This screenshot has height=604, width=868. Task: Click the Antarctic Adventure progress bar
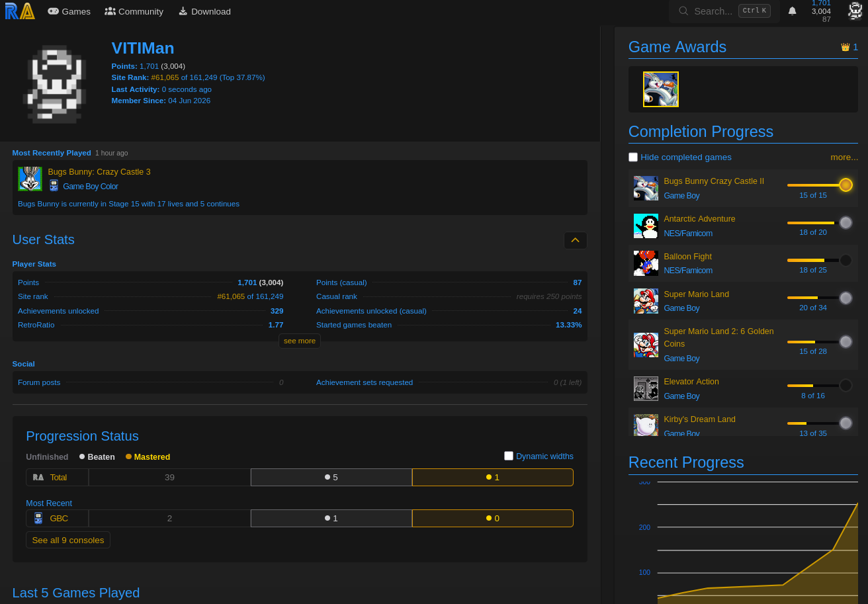point(813,223)
